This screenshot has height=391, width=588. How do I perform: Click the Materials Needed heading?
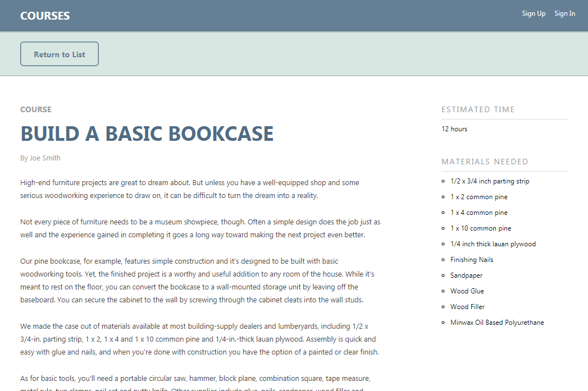[x=485, y=162]
